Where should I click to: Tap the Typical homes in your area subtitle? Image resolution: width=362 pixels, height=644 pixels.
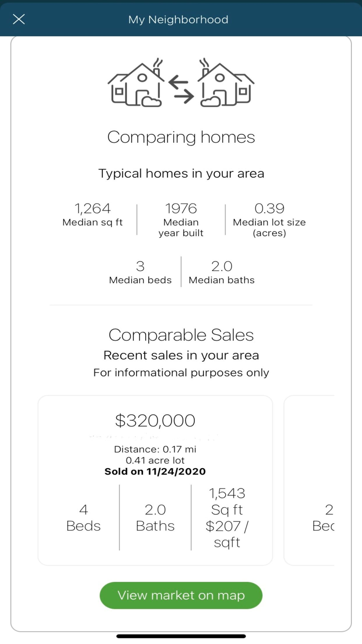click(181, 173)
